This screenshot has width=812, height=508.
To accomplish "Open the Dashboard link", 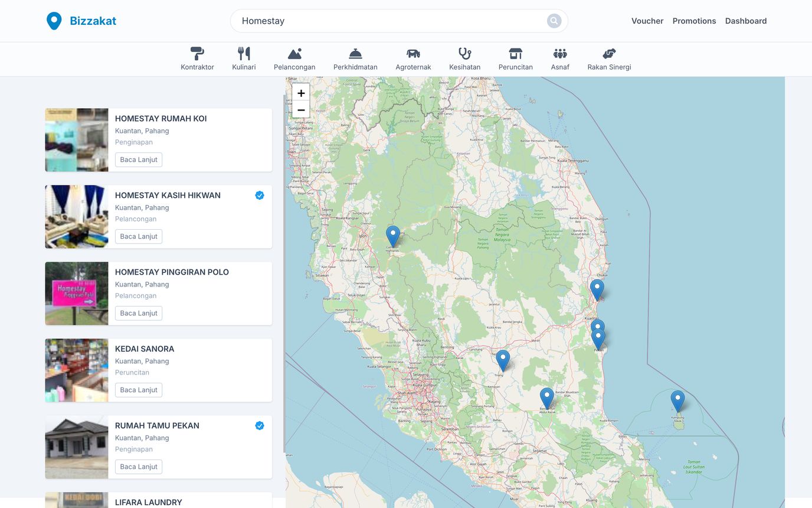I will (x=746, y=21).
